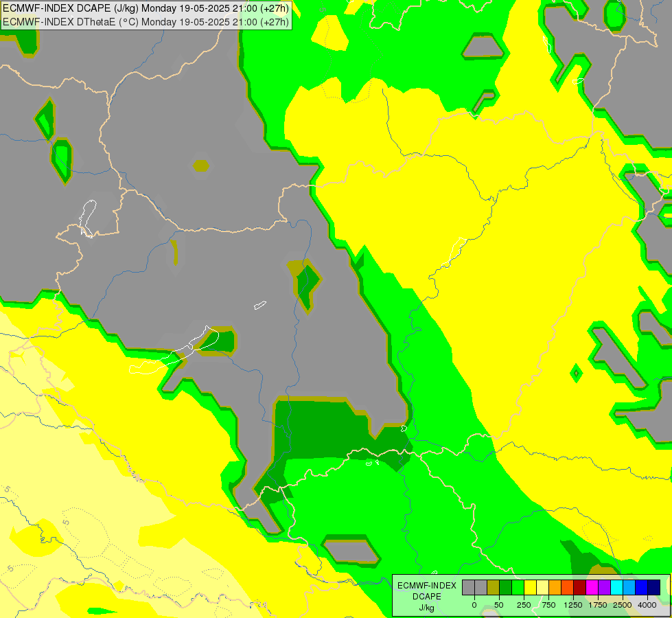The height and width of the screenshot is (618, 672).
Task: Click the legend value 2500
Action: [623, 605]
